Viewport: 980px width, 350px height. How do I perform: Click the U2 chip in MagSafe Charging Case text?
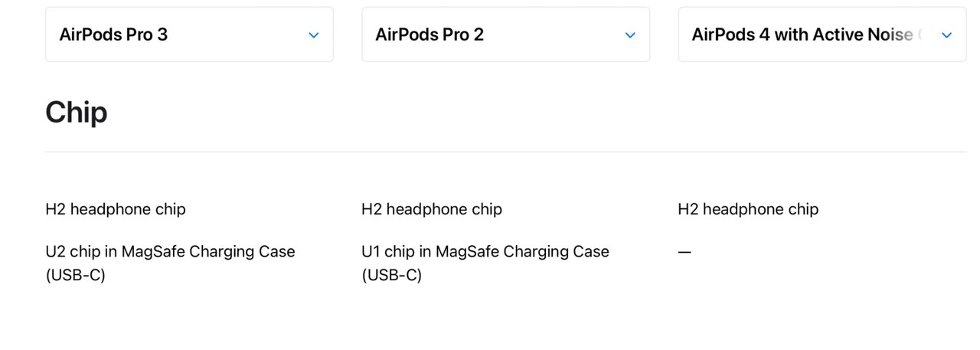click(x=170, y=251)
